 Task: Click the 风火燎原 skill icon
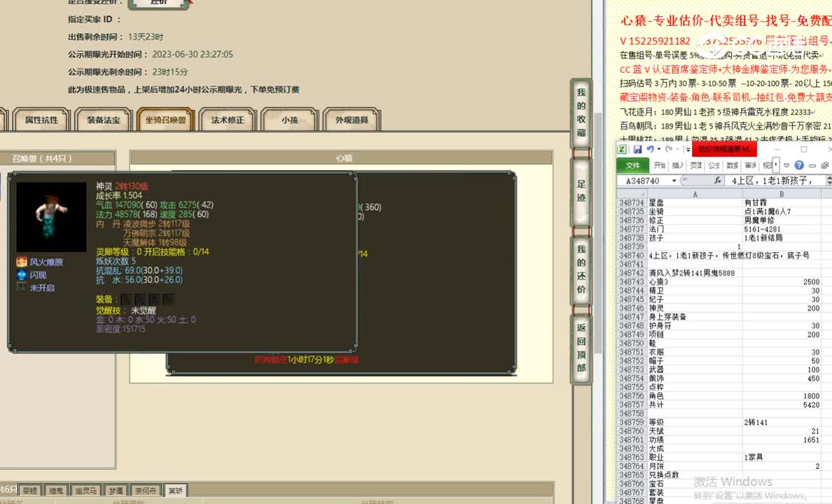[22, 262]
